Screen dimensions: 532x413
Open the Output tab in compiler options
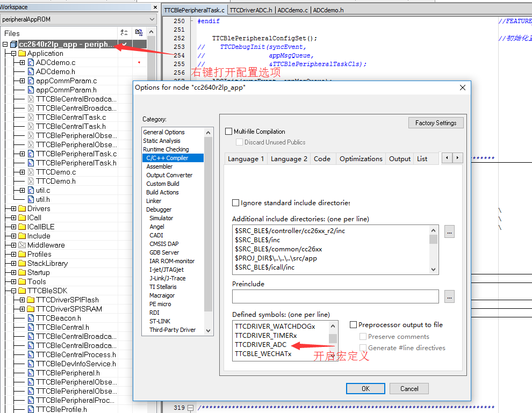point(400,158)
